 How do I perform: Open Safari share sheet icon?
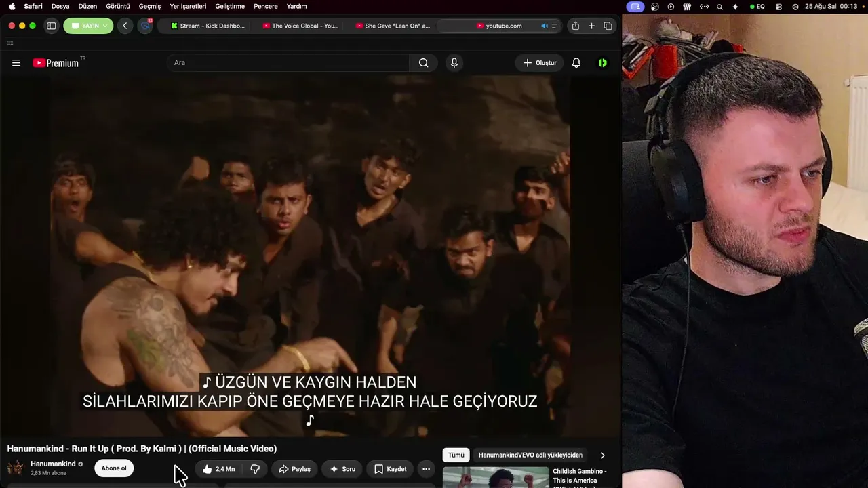tap(576, 26)
